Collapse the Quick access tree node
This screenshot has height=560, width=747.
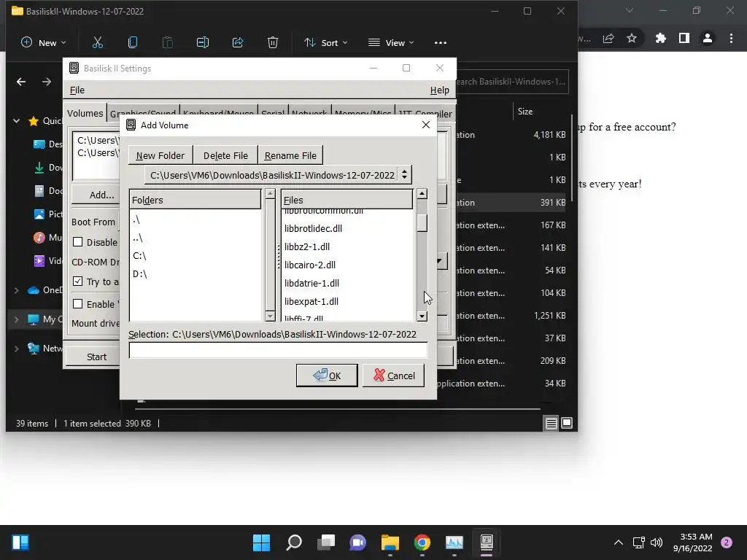tap(17, 121)
